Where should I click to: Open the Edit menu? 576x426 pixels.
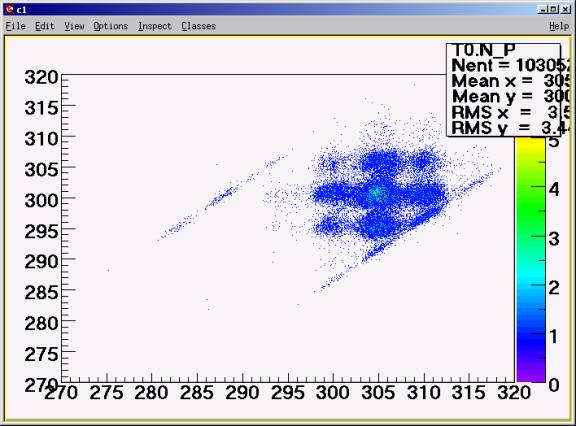44,26
